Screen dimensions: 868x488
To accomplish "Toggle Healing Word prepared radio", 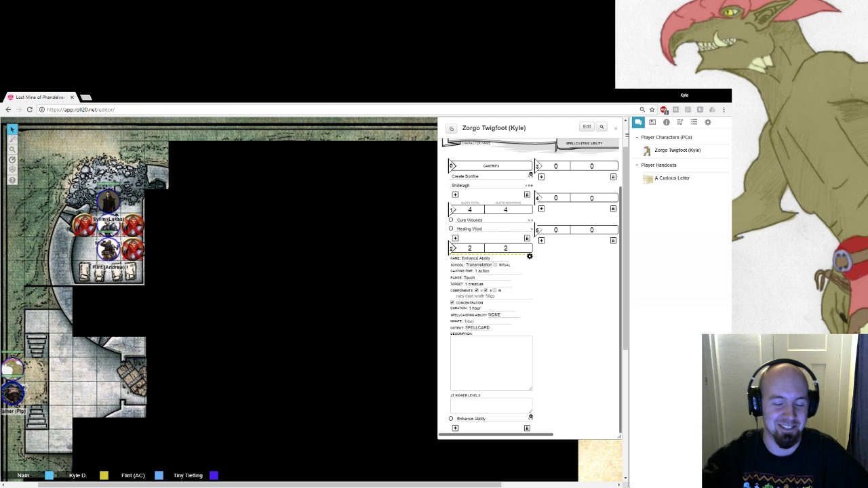I will (451, 228).
